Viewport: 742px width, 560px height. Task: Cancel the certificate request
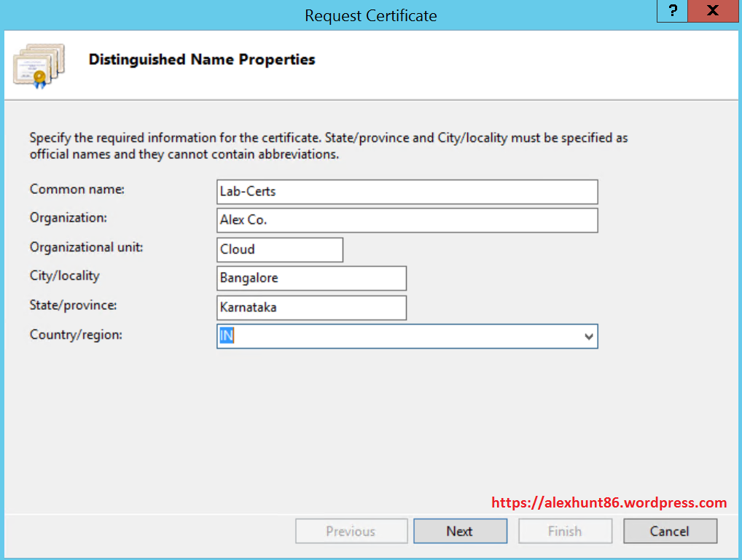pyautogui.click(x=670, y=532)
